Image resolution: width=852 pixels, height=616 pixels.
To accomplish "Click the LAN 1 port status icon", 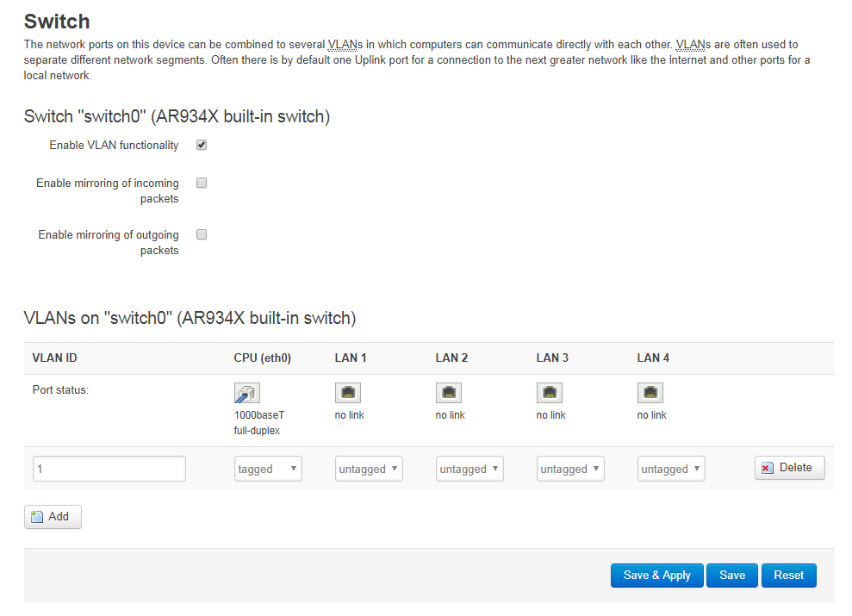I will (x=348, y=393).
